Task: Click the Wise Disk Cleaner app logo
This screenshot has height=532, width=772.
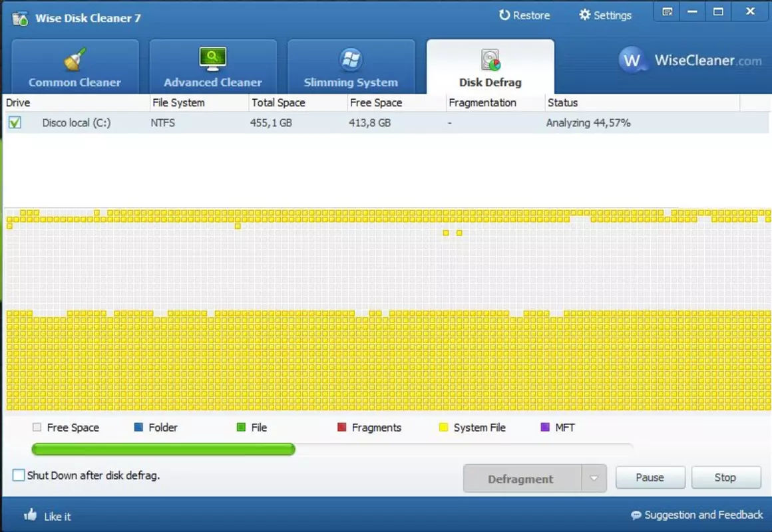Action: pos(20,19)
